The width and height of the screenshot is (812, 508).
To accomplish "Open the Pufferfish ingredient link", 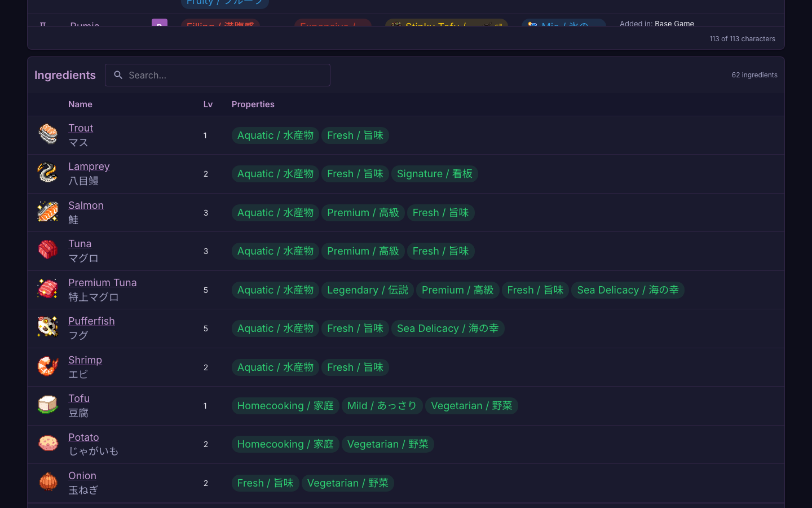I will (x=91, y=321).
